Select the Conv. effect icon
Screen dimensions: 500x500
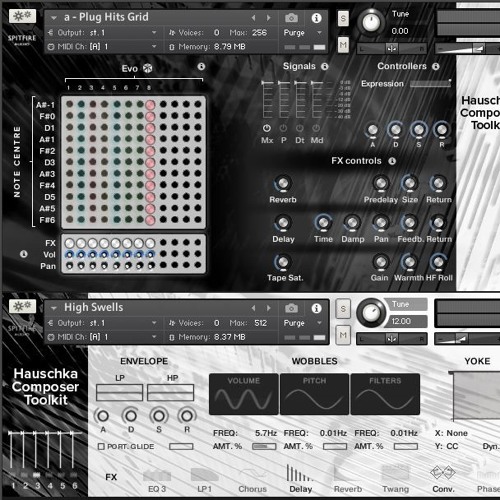click(x=443, y=473)
